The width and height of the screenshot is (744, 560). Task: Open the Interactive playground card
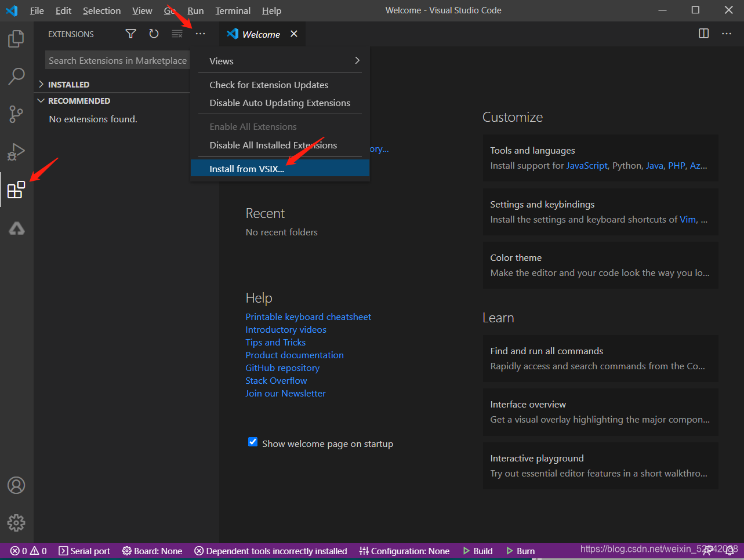coord(600,466)
